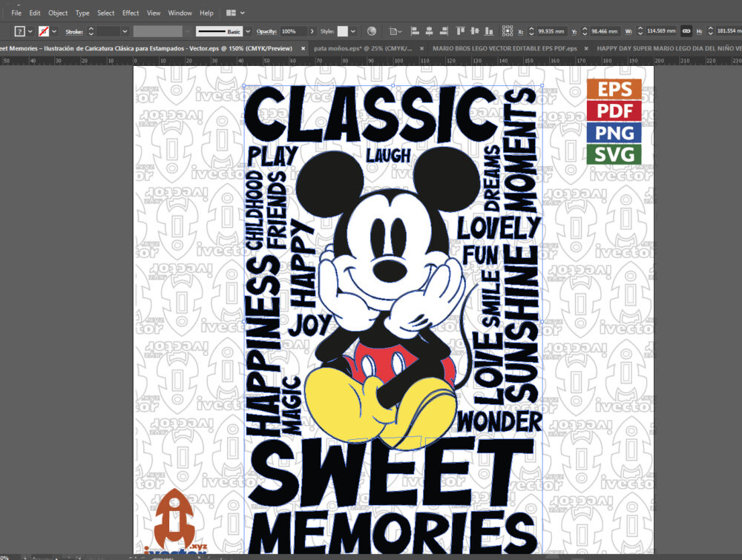742x560 pixels.
Task: Click the arrange documents icon in menu bar
Action: 231,13
